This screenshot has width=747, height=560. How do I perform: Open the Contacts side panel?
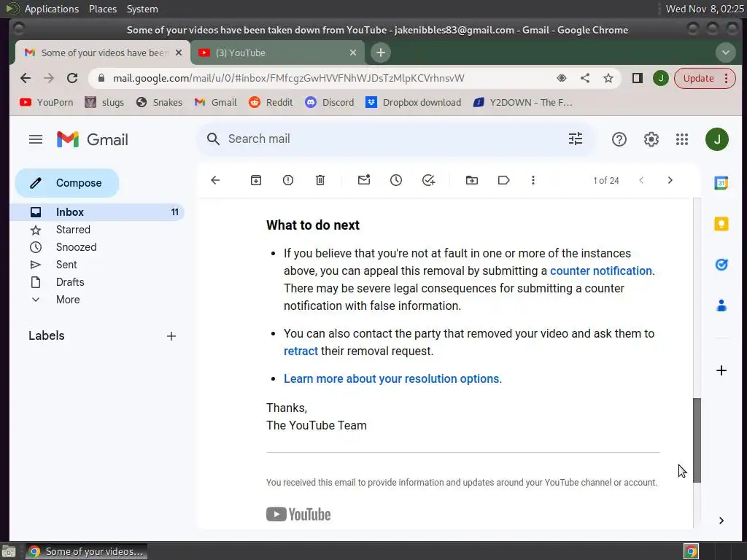click(x=721, y=306)
